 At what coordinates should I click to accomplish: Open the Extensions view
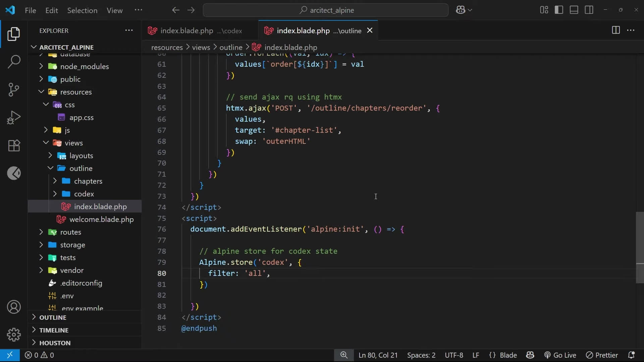coord(14,145)
